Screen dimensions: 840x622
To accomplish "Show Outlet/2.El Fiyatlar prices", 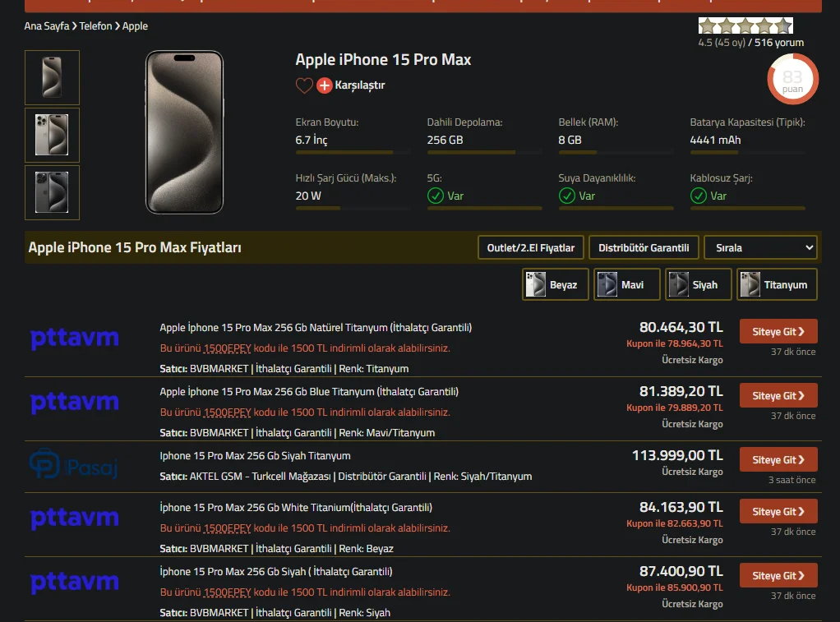I will point(530,247).
